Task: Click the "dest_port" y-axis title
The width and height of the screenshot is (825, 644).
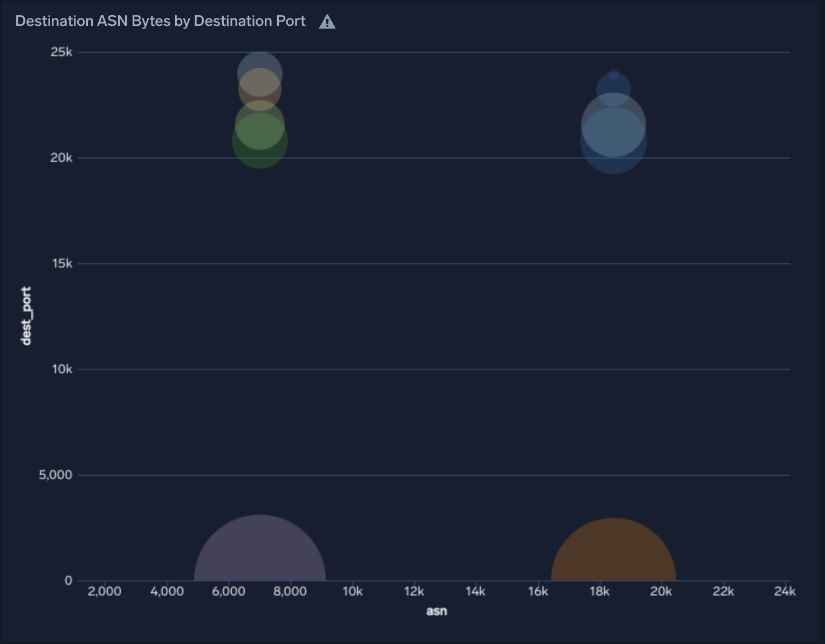Action: 26,316
